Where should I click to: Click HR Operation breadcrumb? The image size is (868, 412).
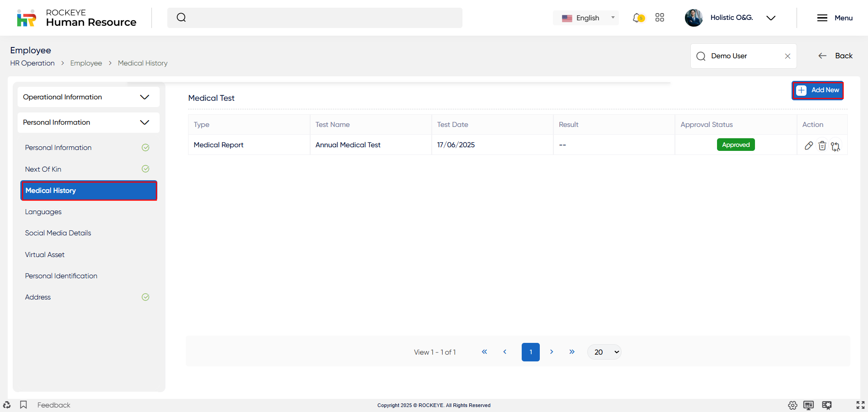coord(33,63)
